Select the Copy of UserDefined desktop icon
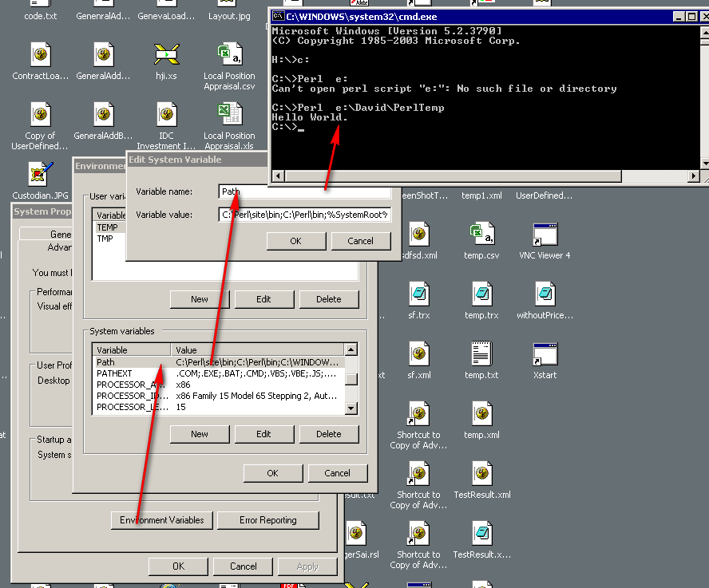Image resolution: width=709 pixels, height=588 pixels. point(40,114)
